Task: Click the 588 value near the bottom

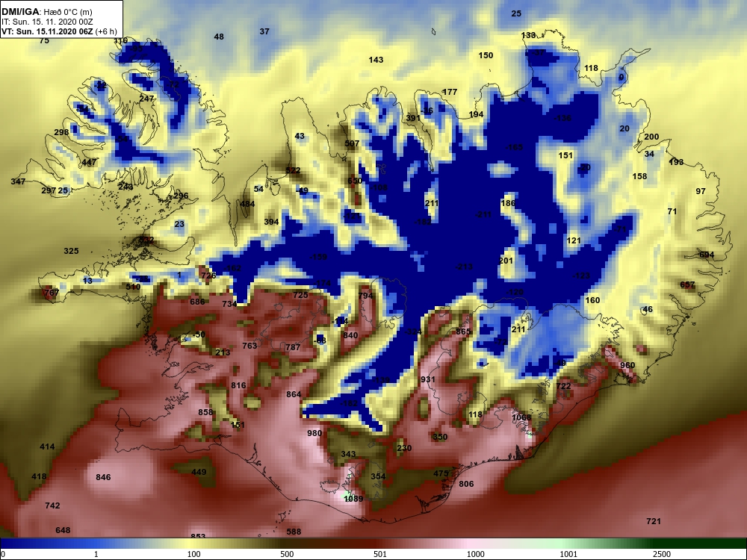Action: (294, 531)
